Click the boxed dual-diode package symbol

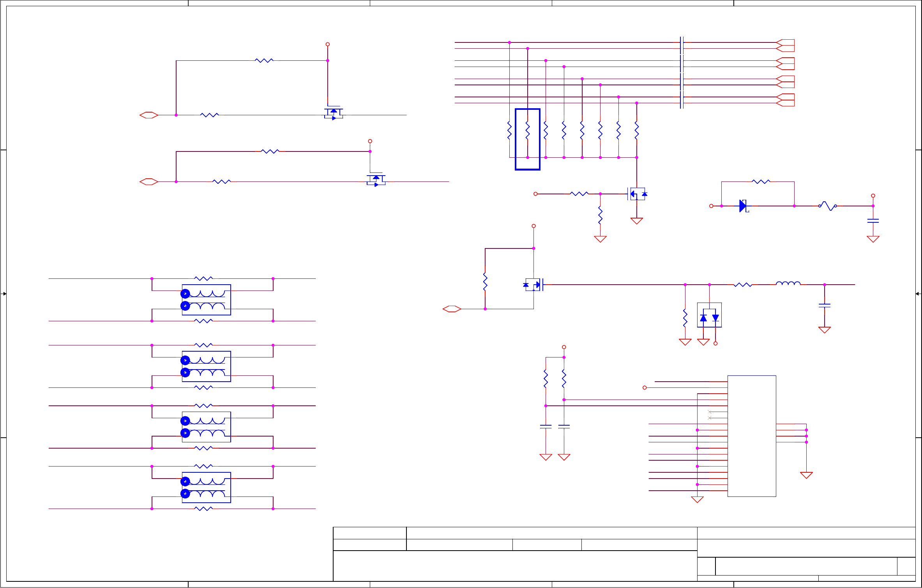pos(709,315)
